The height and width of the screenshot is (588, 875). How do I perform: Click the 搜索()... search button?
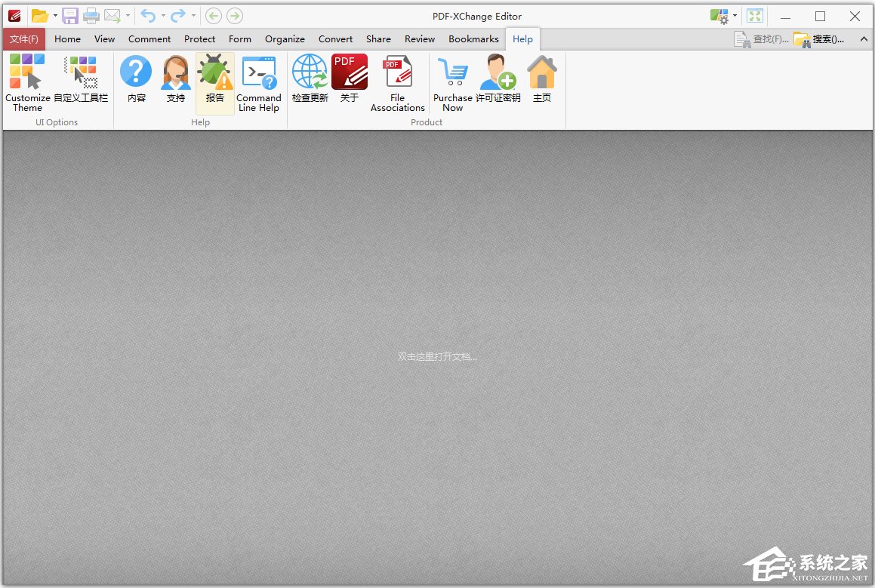(x=819, y=39)
